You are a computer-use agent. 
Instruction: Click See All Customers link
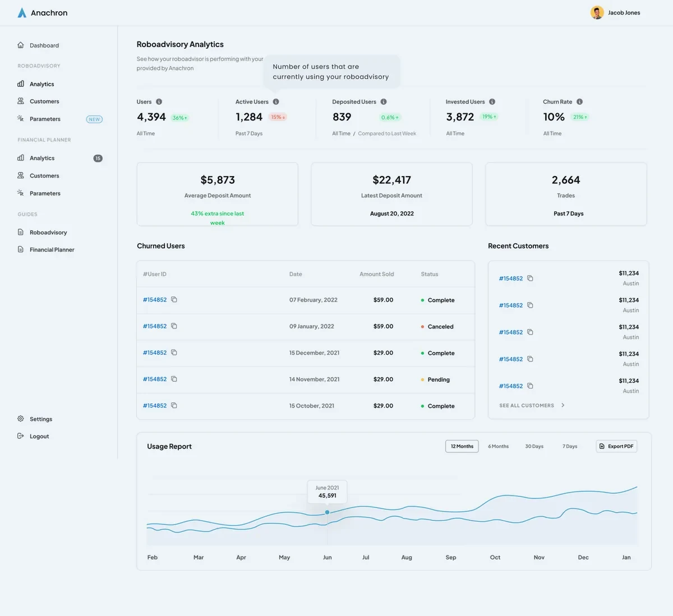[527, 405]
